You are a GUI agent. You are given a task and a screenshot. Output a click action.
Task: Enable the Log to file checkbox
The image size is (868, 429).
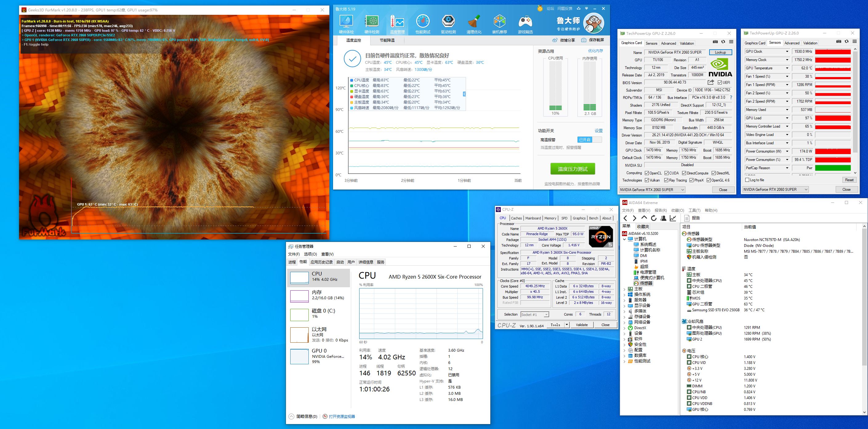point(747,180)
